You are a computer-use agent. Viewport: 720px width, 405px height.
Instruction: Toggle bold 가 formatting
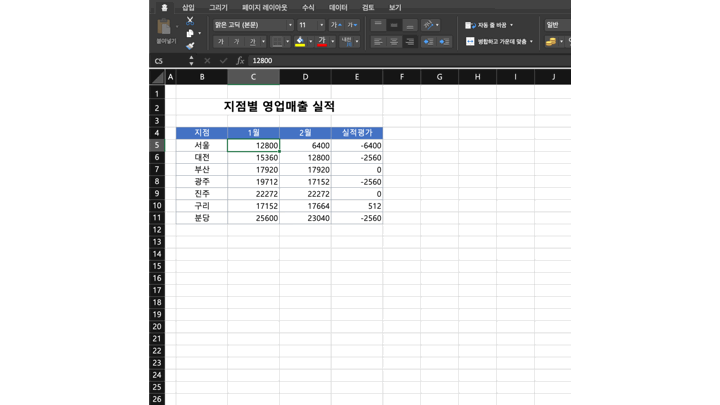click(221, 42)
